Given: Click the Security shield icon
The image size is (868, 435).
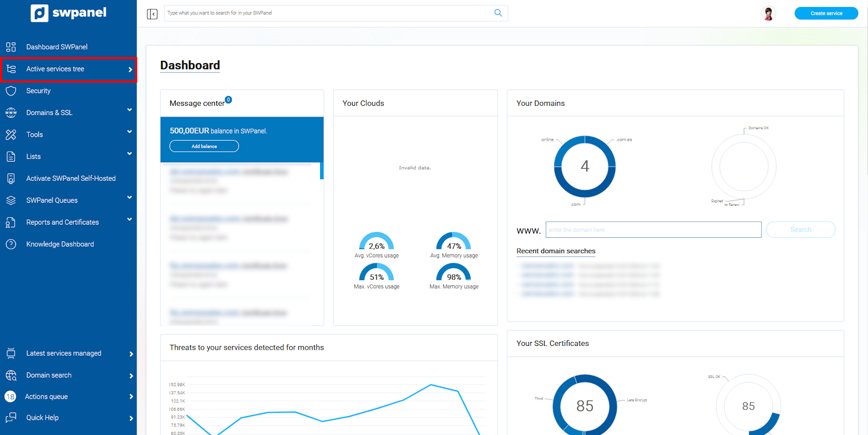Looking at the screenshot, I should click(x=11, y=91).
